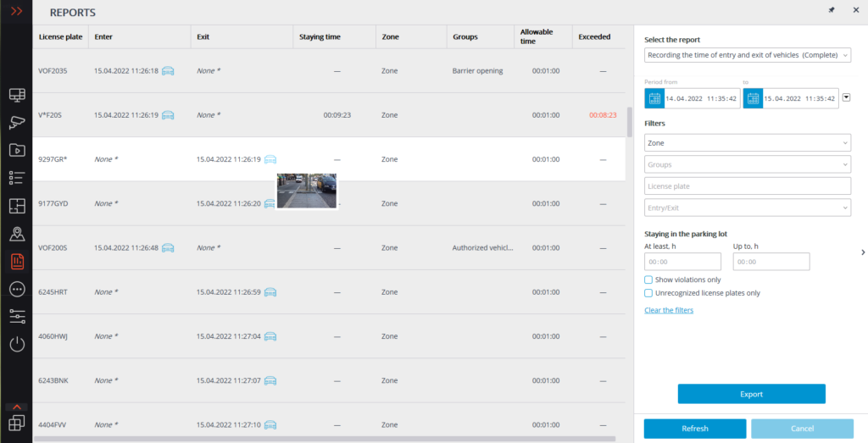Open the Select the report dropdown
This screenshot has height=443, width=868.
point(747,55)
